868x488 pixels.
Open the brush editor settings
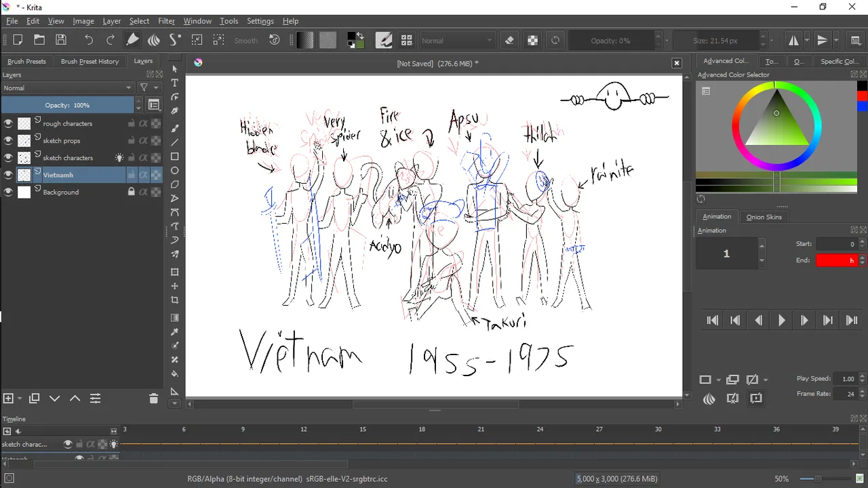(x=384, y=40)
